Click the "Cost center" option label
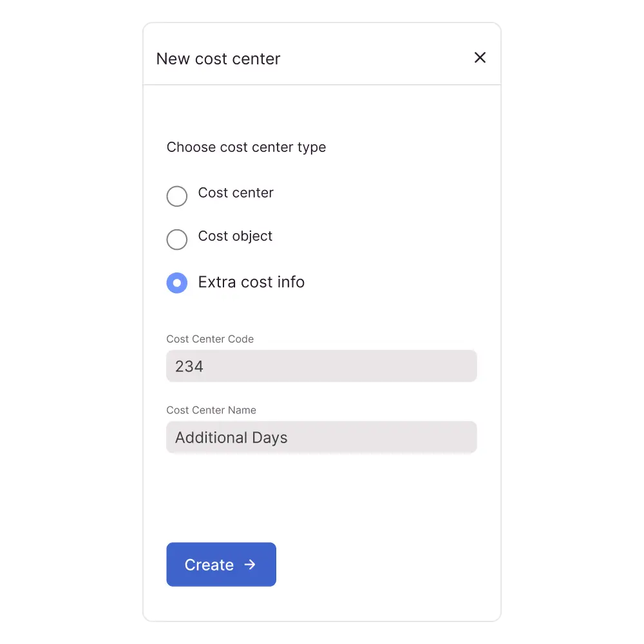The image size is (644, 644). 236,193
